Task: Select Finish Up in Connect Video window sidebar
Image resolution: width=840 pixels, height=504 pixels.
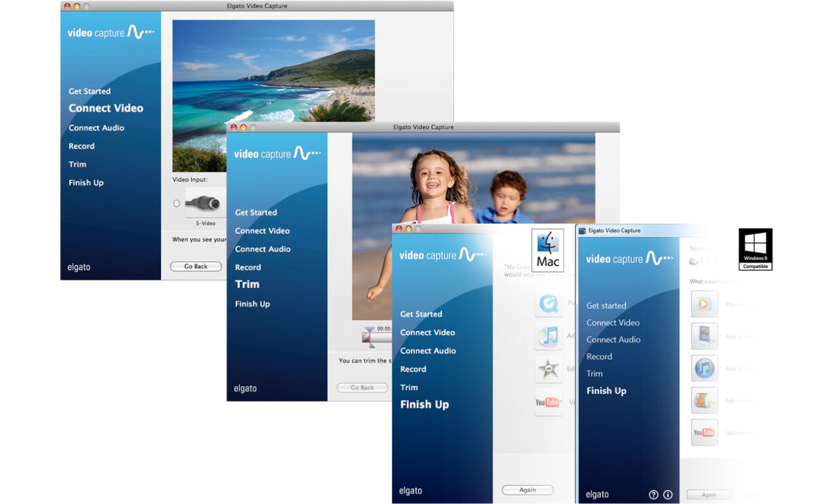Action: [86, 183]
